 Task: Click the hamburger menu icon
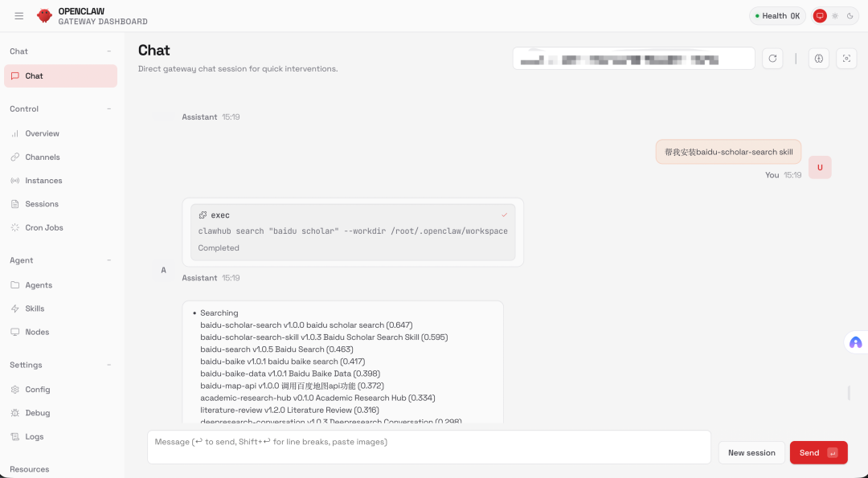pos(19,16)
